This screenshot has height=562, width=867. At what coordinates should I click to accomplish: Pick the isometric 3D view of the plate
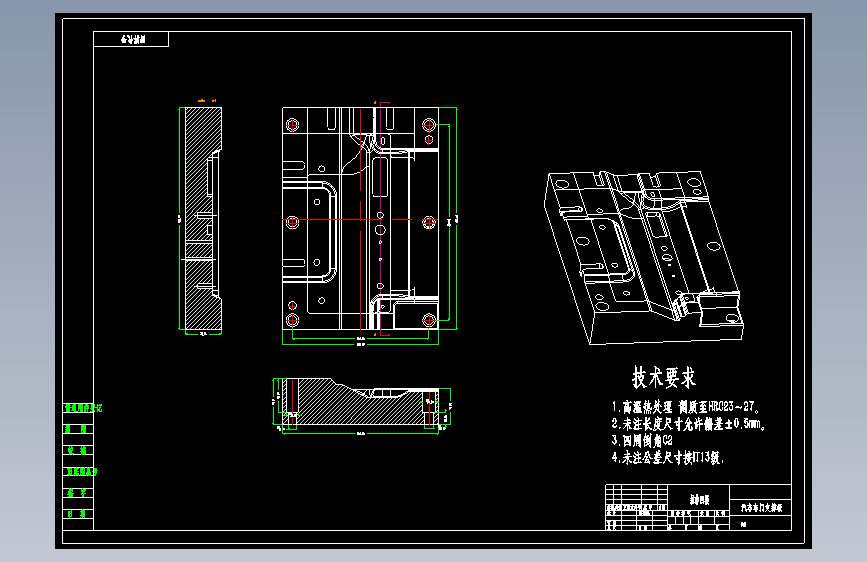click(645, 257)
